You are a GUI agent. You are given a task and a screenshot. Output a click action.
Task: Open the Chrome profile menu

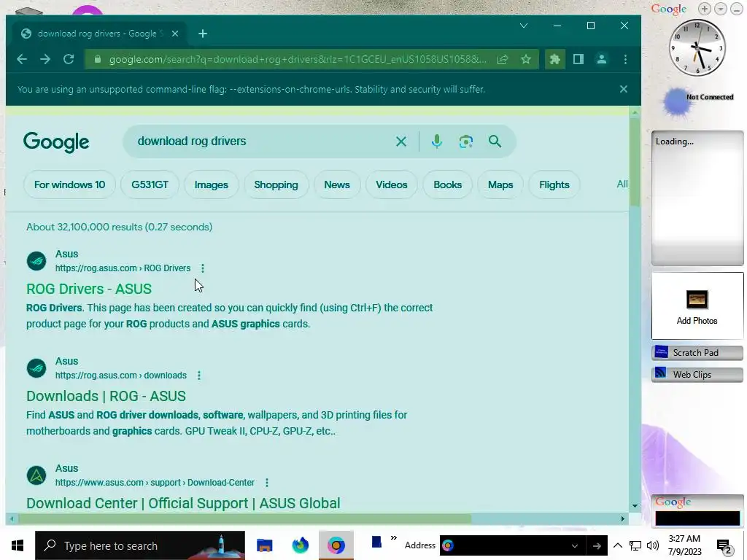(x=602, y=59)
